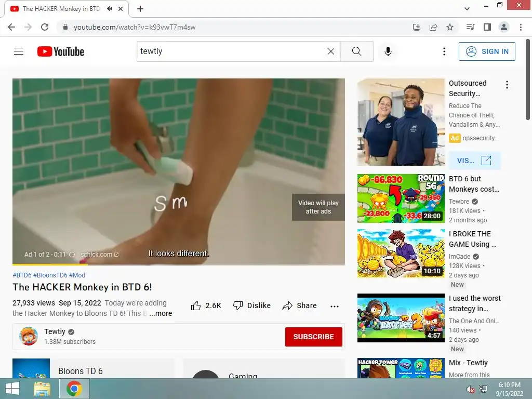Go to YouTube home via logo
The width and height of the screenshot is (532, 399).
(61, 51)
